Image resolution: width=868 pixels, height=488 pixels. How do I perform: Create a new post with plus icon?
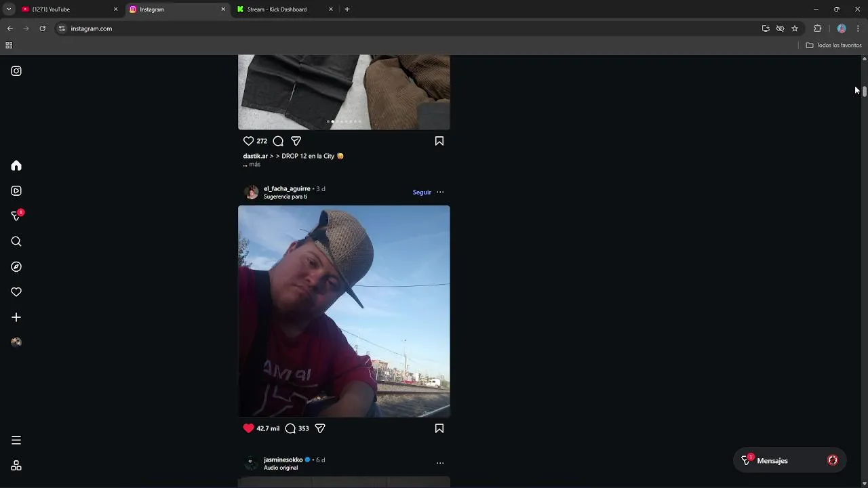16,317
